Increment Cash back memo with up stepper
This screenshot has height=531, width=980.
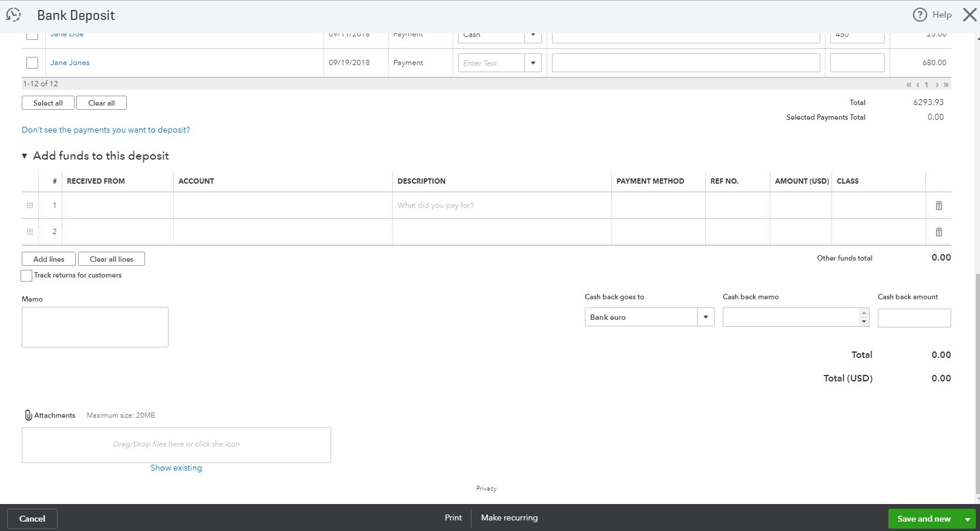[863, 313]
